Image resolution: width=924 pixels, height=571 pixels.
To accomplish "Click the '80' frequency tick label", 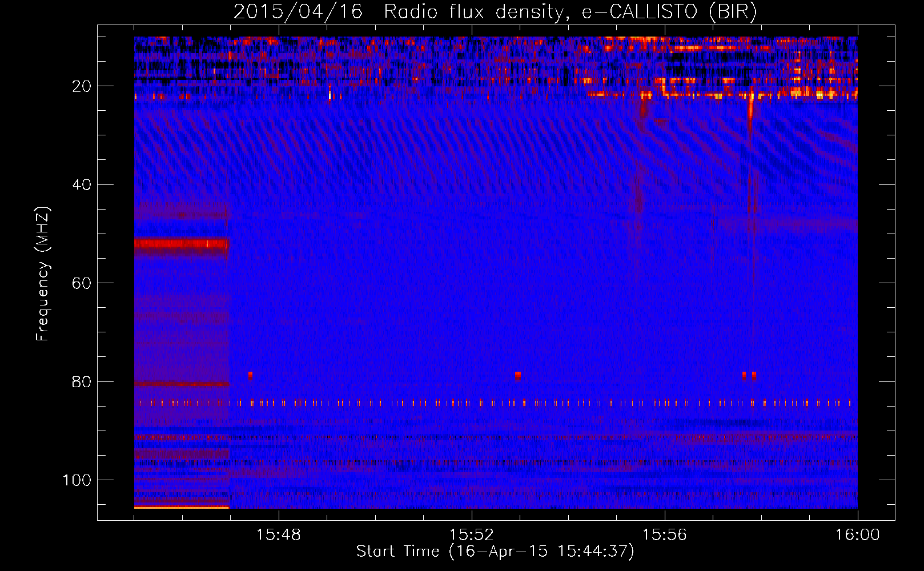I will 82,382.
